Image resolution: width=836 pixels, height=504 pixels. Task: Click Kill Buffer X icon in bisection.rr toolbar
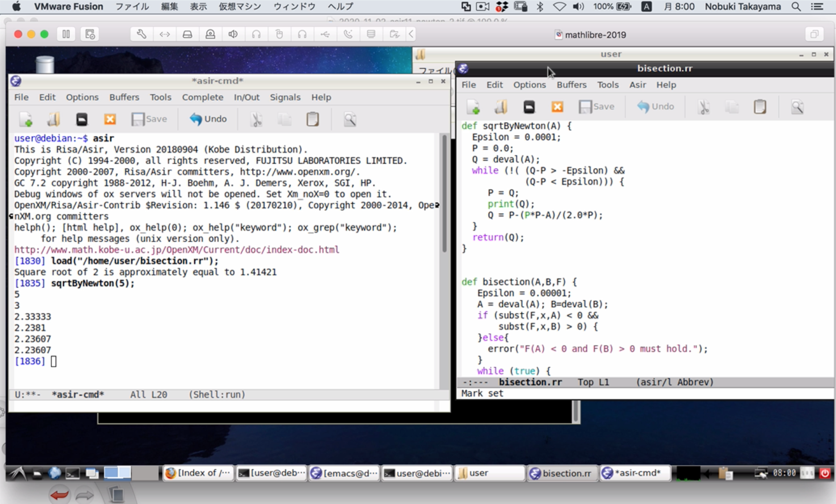click(557, 107)
